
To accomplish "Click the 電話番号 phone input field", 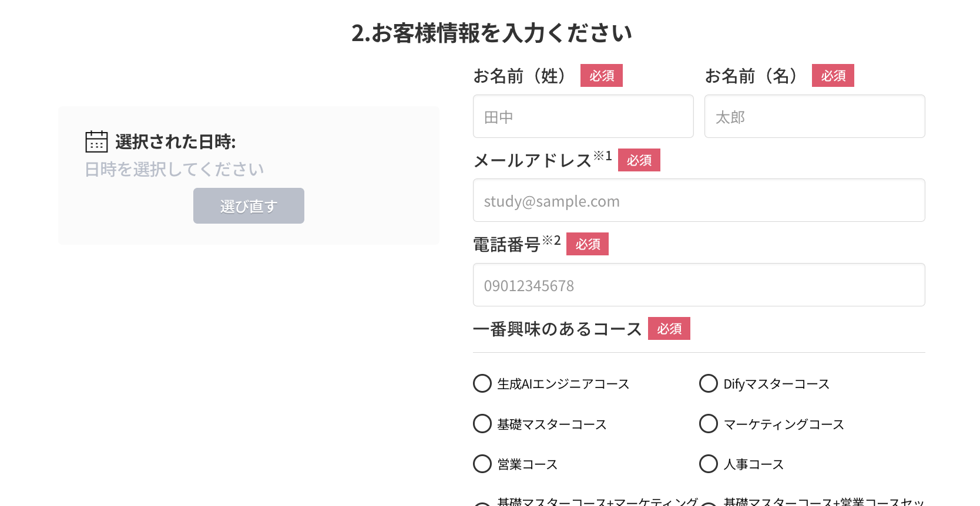I will coord(699,285).
